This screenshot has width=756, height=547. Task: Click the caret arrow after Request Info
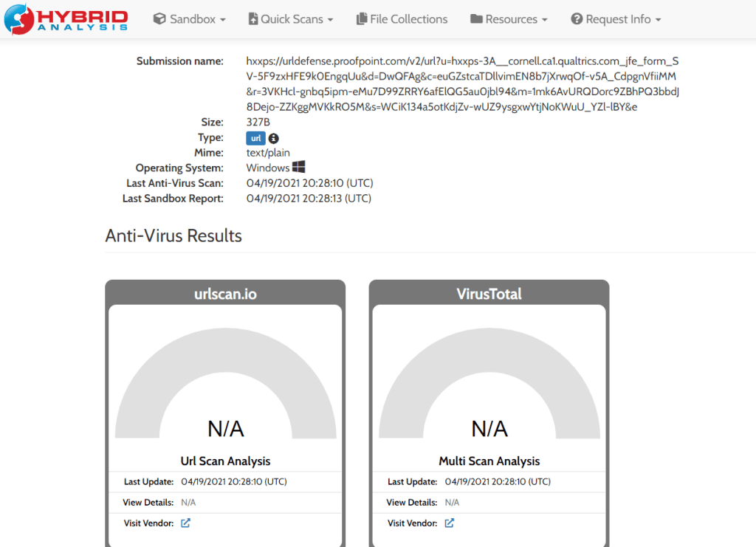[x=658, y=20]
